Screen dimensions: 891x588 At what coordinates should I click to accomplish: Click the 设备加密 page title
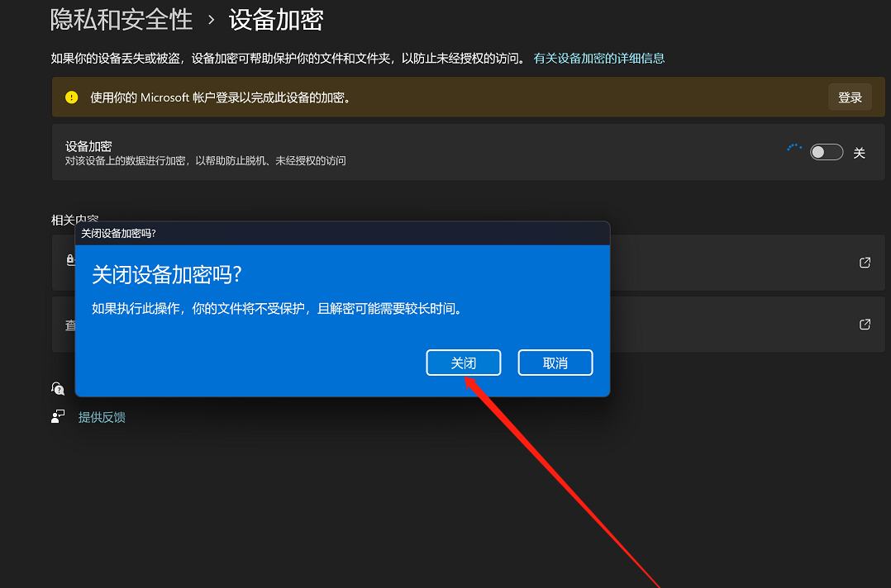pyautogui.click(x=276, y=20)
